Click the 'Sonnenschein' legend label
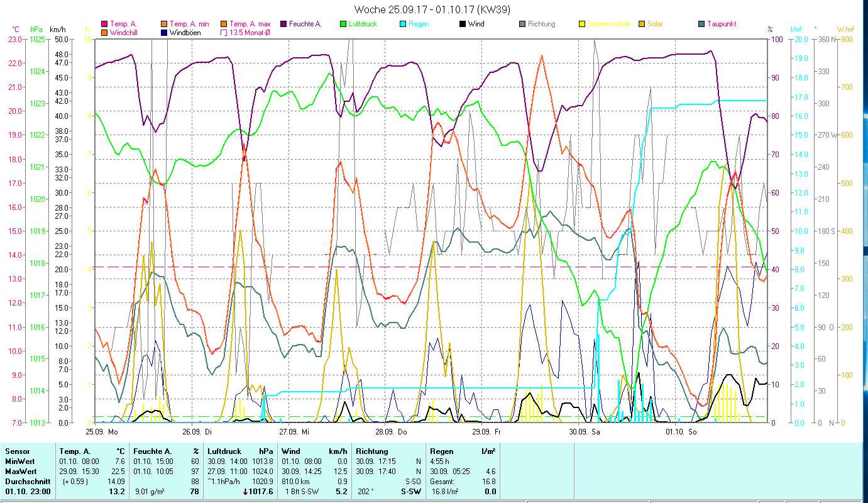Image resolution: width=868 pixels, height=503 pixels. coord(608,24)
